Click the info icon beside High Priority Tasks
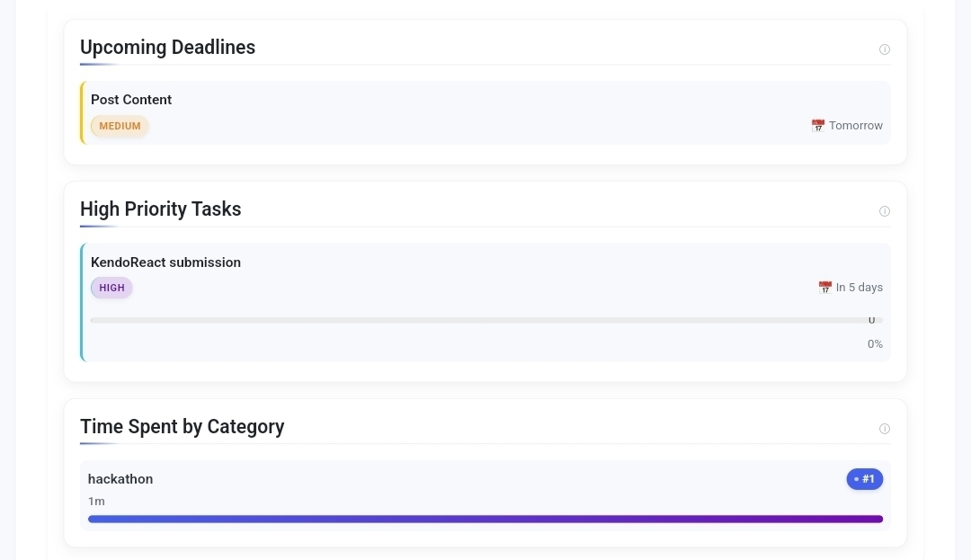Image resolution: width=971 pixels, height=560 pixels. tap(885, 211)
